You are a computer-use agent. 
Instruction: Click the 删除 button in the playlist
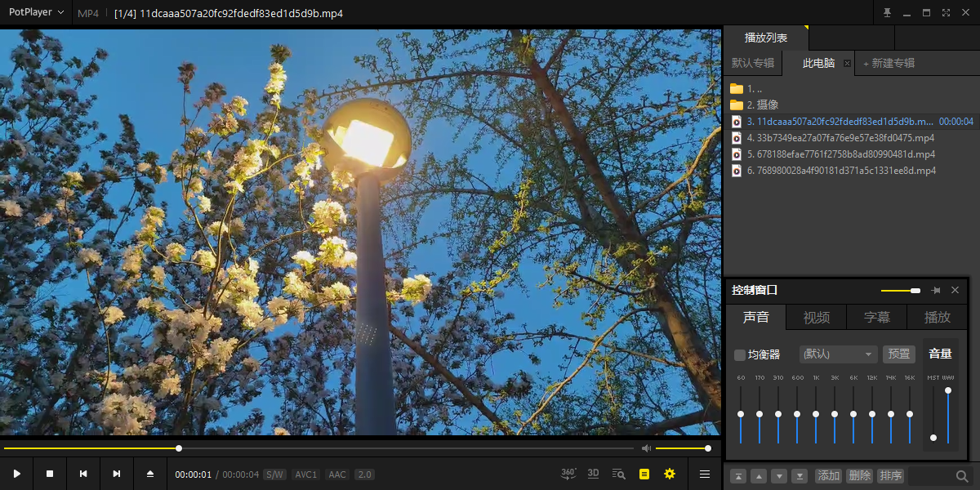859,476
